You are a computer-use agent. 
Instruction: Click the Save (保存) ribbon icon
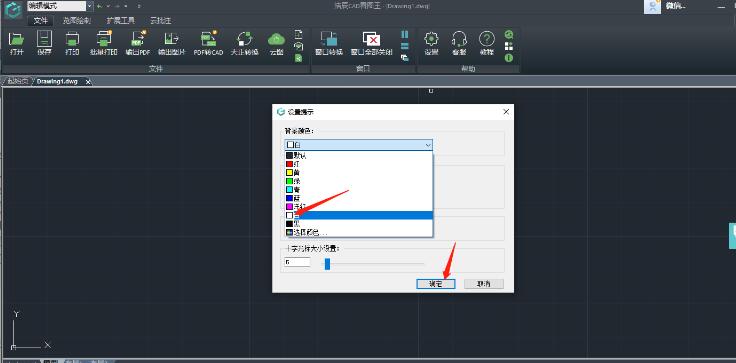pyautogui.click(x=45, y=40)
